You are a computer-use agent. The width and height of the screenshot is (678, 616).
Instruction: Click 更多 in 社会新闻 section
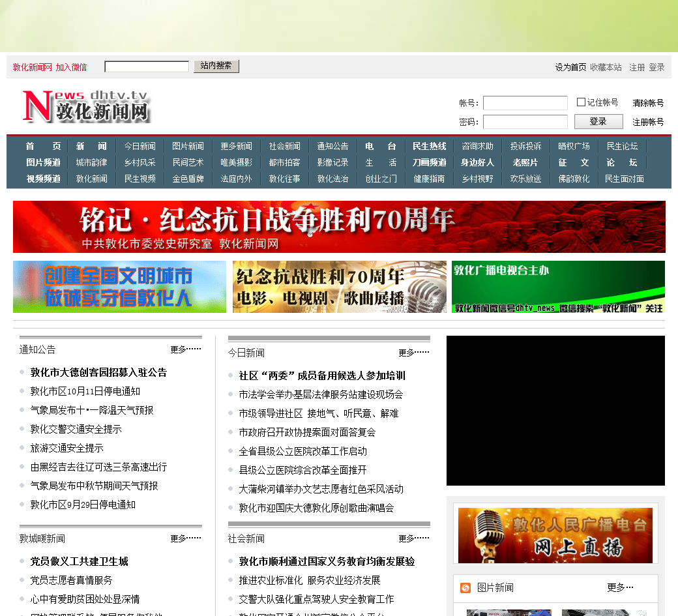(x=414, y=538)
